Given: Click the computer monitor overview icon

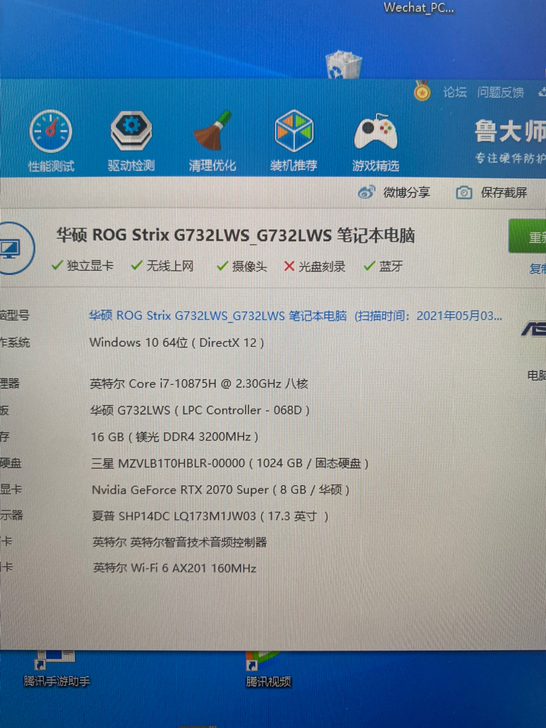Looking at the screenshot, I should point(12,248).
